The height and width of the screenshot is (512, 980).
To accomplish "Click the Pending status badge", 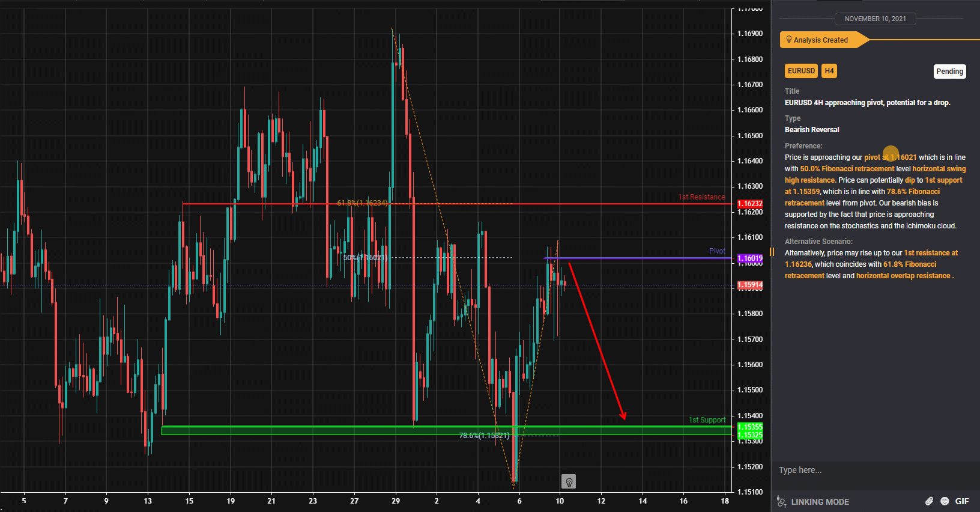I will click(949, 72).
